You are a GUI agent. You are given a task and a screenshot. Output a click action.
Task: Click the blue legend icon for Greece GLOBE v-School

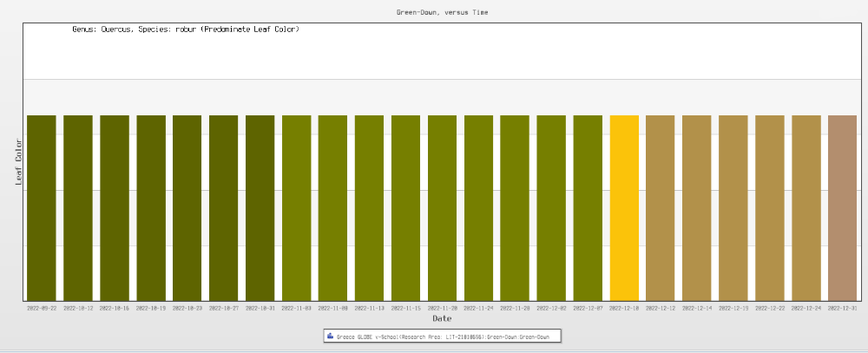click(x=331, y=336)
